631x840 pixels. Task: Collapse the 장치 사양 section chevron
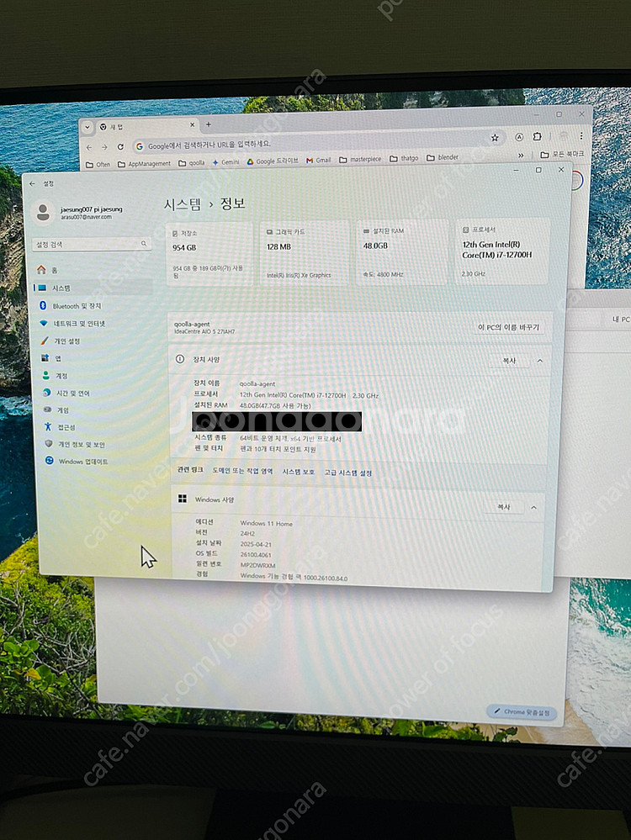click(x=539, y=361)
